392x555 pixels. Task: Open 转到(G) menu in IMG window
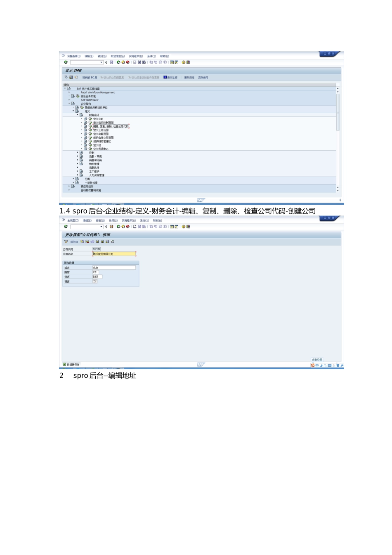[x=102, y=56]
